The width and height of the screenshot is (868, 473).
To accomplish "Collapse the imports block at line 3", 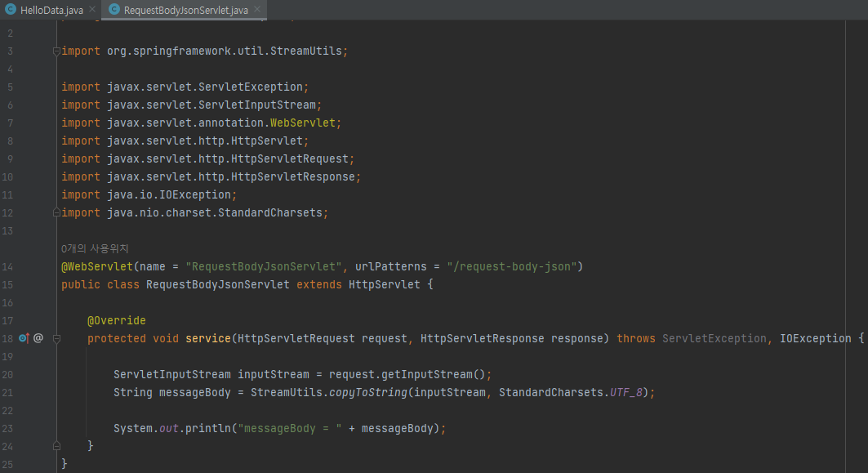I will click(56, 51).
